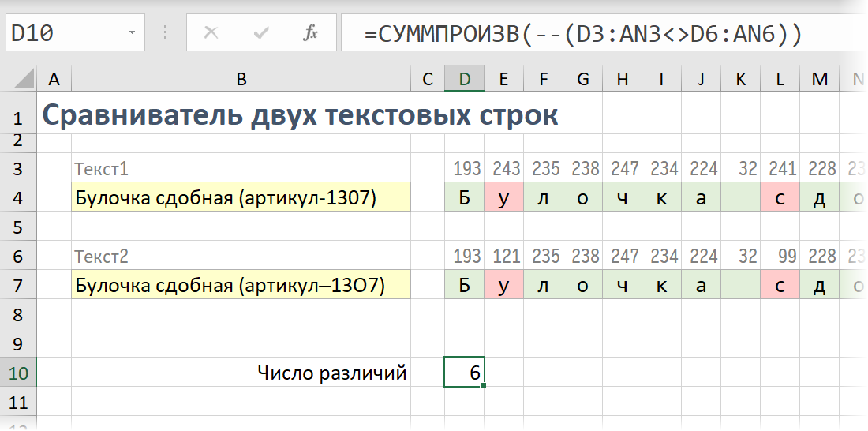Select column G header
The image size is (868, 431).
coord(583,79)
